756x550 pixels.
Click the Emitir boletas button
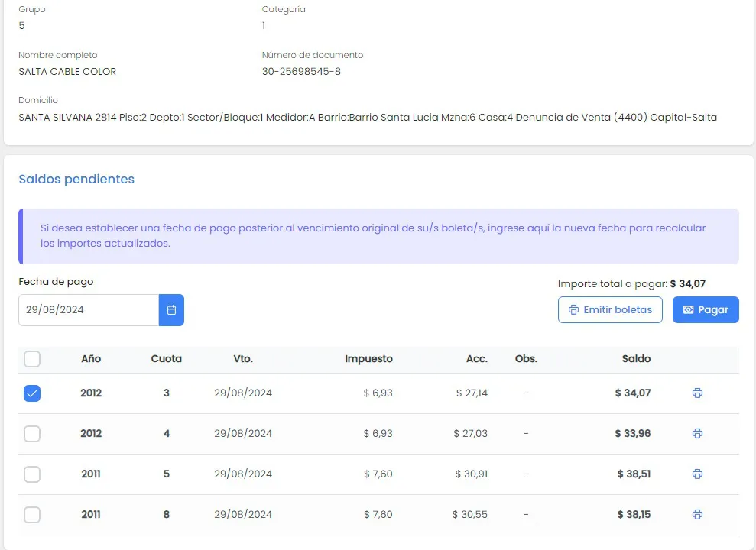tap(610, 310)
